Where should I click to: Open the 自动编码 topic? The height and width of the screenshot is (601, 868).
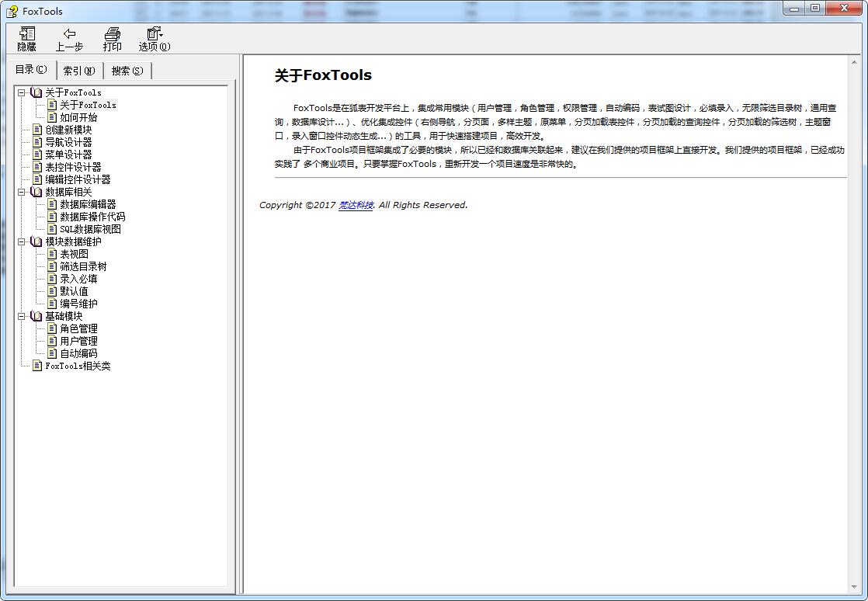[78, 353]
